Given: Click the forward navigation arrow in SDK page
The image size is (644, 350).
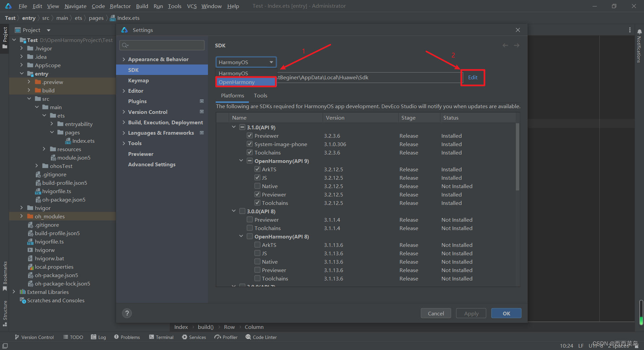Looking at the screenshot, I should pyautogui.click(x=517, y=45).
